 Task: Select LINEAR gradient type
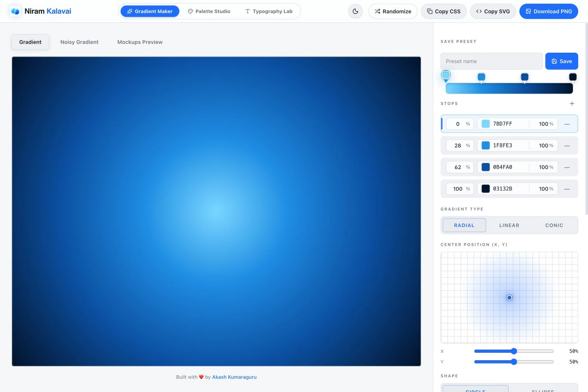(x=509, y=225)
